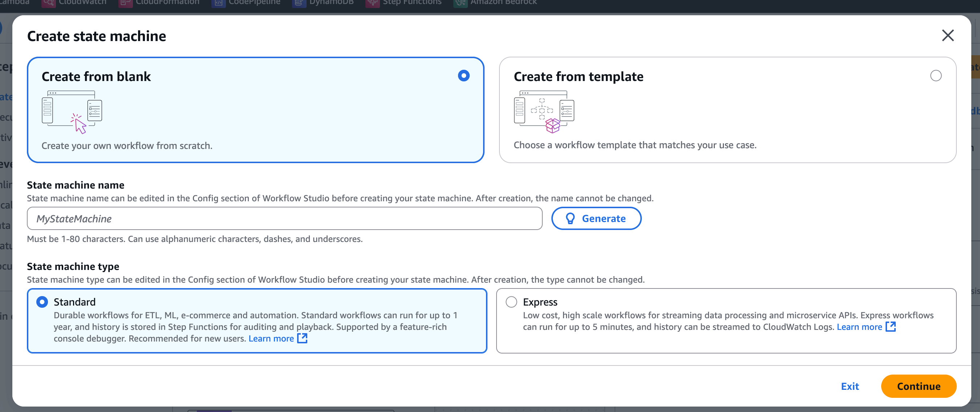Click external link icon after Express Learn more
Image resolution: width=980 pixels, height=412 pixels.
[x=890, y=326]
